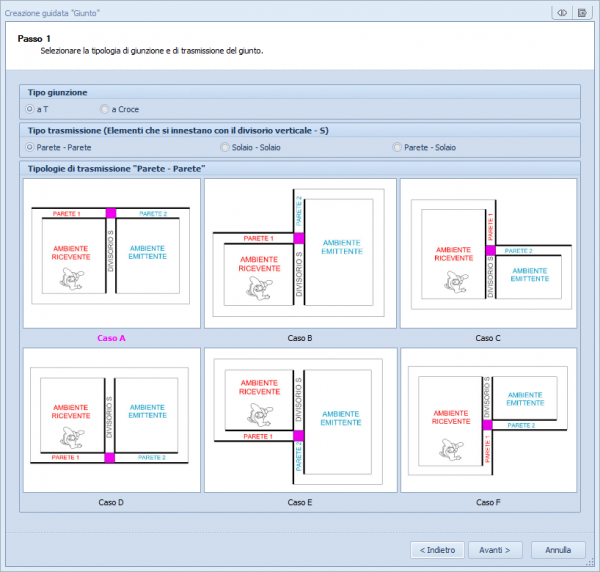Click the left-right arrows icon in title bar
This screenshot has height=572, width=600.
562,12
